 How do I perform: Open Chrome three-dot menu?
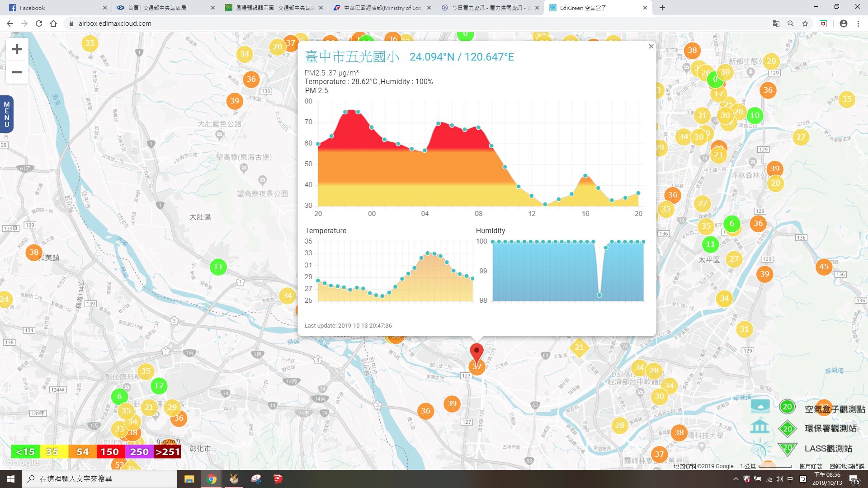coord(858,23)
